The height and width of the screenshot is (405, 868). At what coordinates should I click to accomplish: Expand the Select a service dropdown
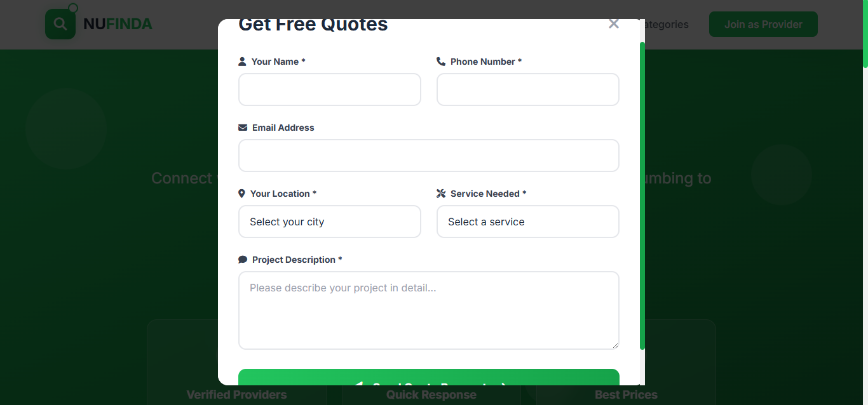[x=527, y=222]
